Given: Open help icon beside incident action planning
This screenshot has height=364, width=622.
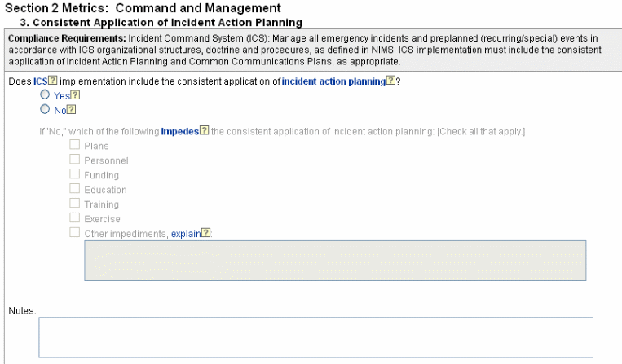Looking at the screenshot, I should pyautogui.click(x=390, y=81).
